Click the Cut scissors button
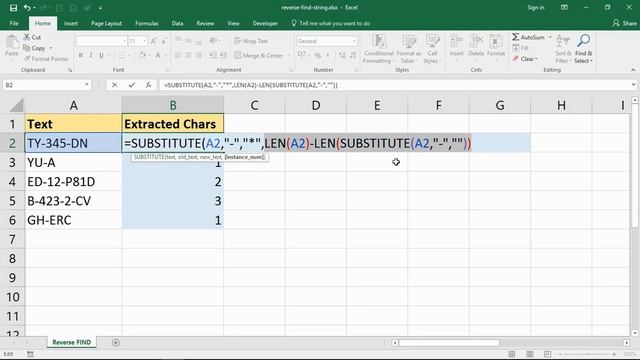The image size is (640, 360). 32,37
